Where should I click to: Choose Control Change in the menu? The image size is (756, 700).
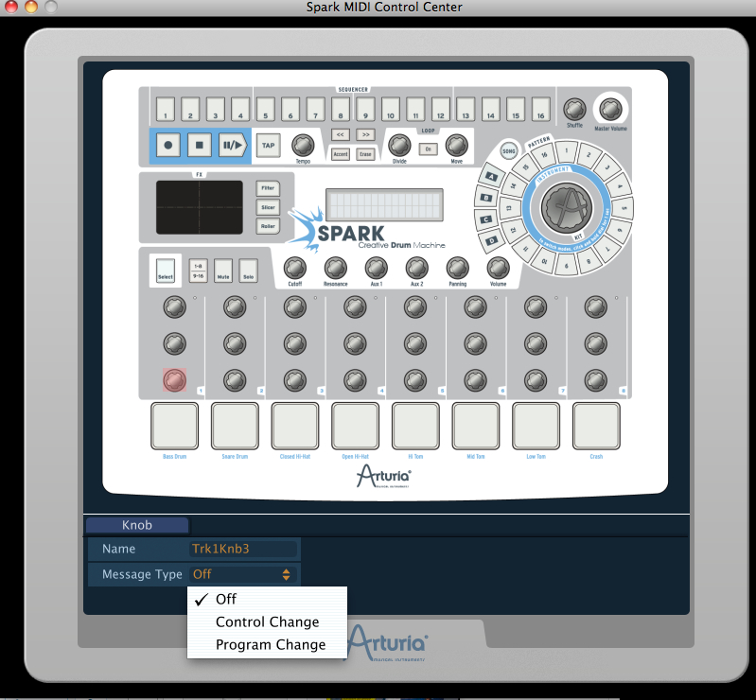point(267,621)
